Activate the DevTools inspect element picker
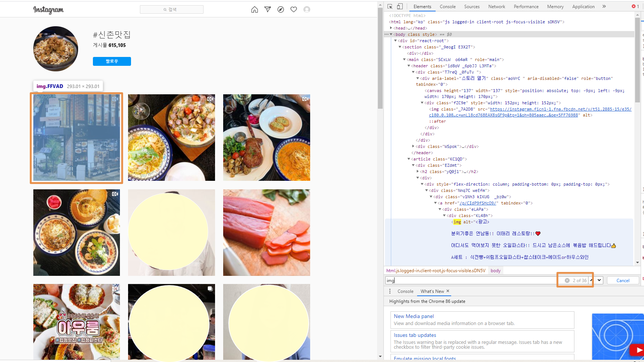This screenshot has height=362, width=644. (x=390, y=7)
